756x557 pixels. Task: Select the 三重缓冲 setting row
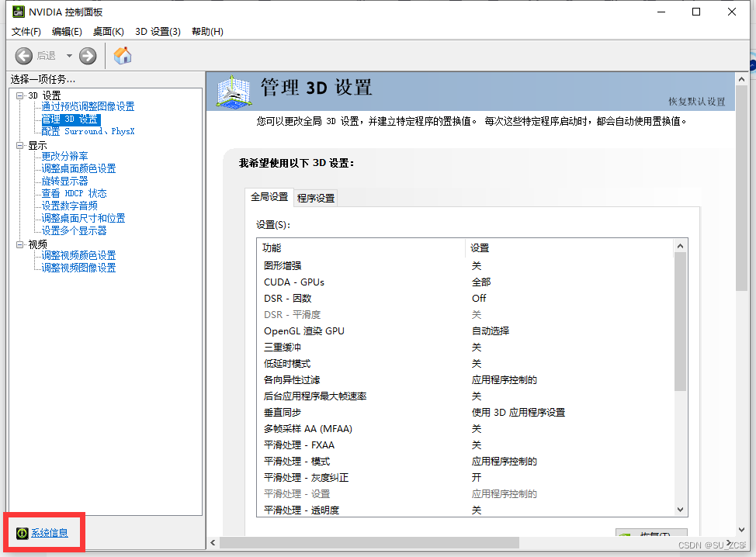[465, 348]
